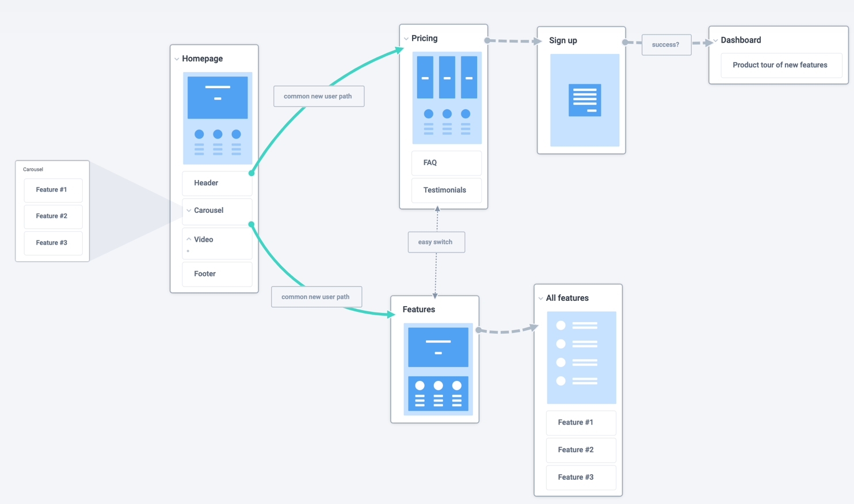Open the 'Product tour of new features' item

(x=781, y=65)
